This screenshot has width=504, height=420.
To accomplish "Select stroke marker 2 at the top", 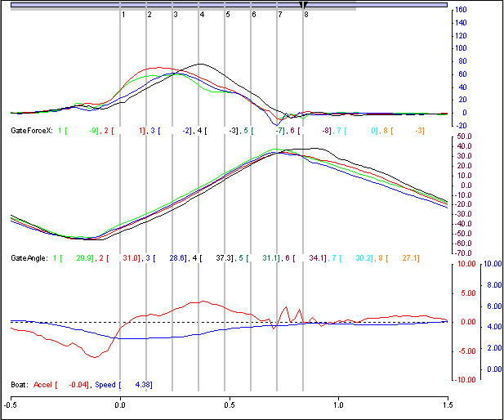I will pyautogui.click(x=149, y=15).
